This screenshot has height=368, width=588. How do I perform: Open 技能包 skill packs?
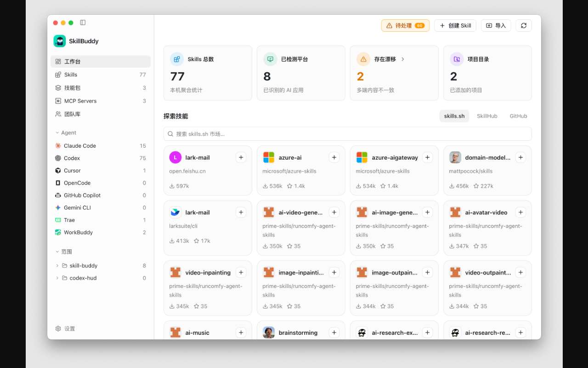pos(101,88)
